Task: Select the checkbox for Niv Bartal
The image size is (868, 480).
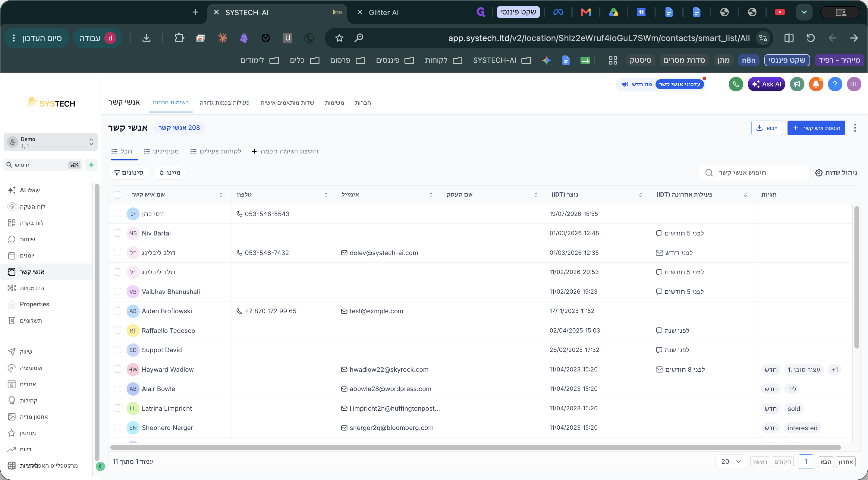Action: click(117, 233)
